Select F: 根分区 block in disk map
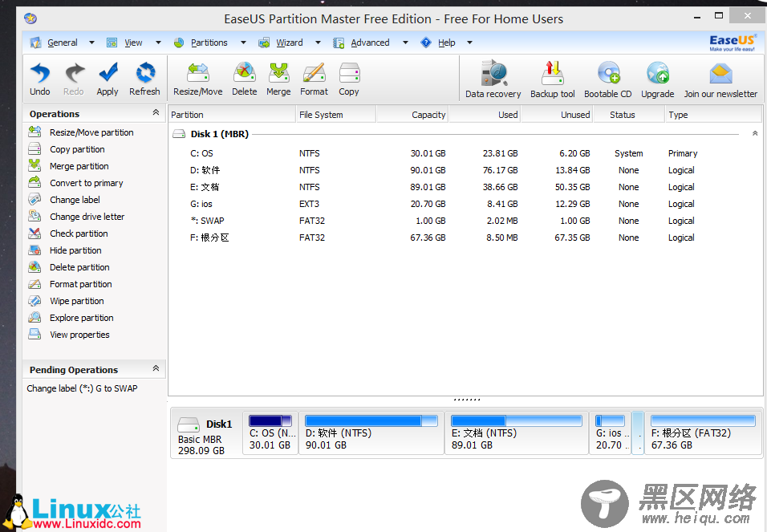Image resolution: width=767 pixels, height=532 pixels. coord(704,433)
